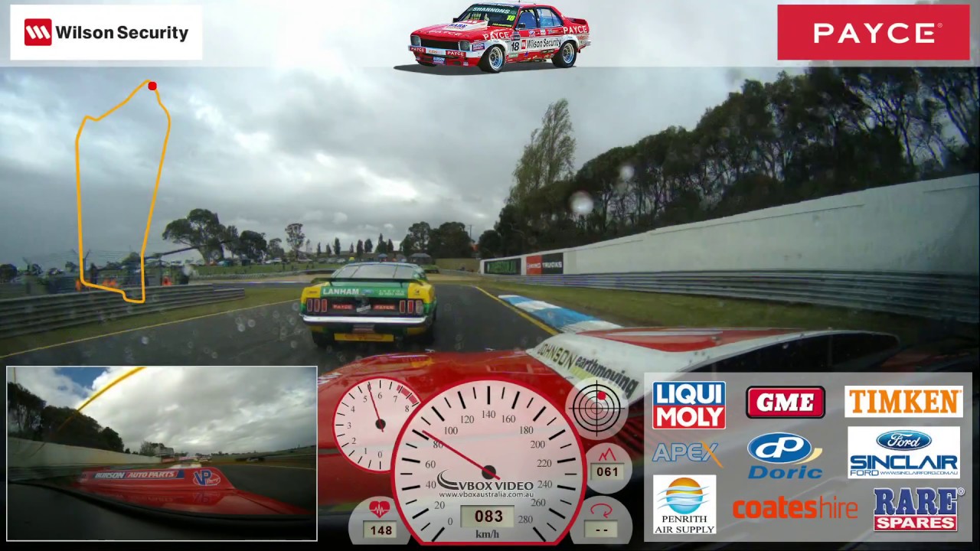Click the yellow circuit outline map
980x551 pixels.
coord(122,191)
